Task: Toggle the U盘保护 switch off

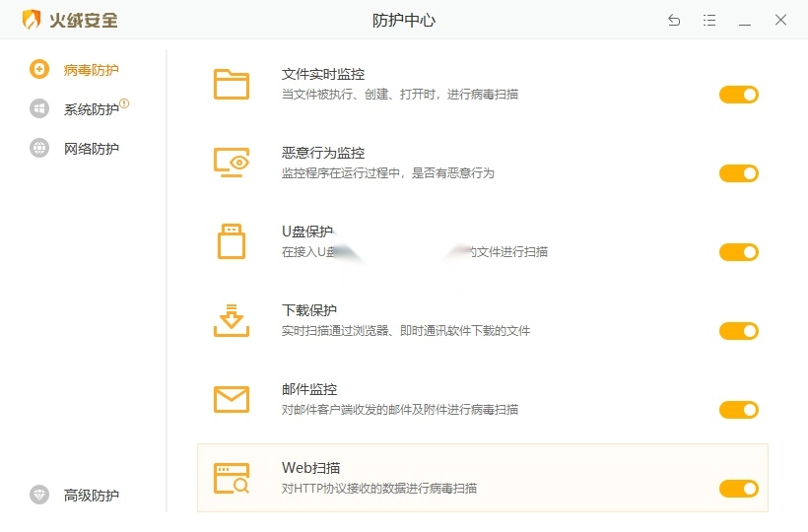Action: (x=738, y=252)
